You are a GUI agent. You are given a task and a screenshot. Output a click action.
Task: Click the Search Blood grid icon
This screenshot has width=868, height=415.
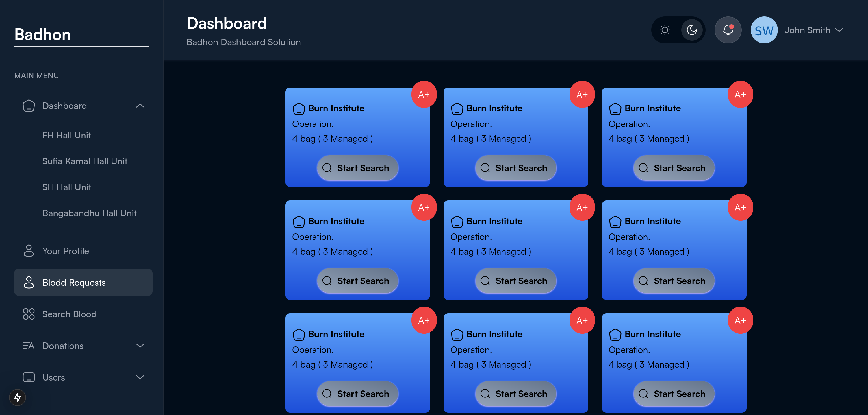(28, 314)
